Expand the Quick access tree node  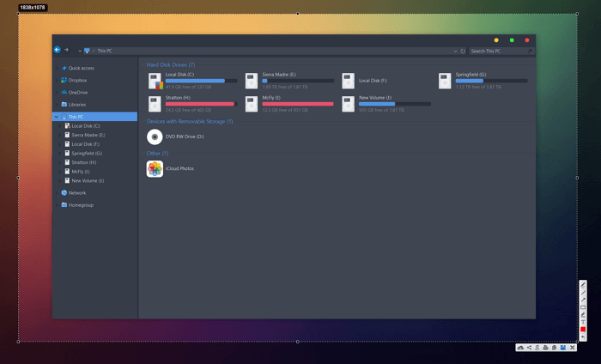[x=57, y=68]
